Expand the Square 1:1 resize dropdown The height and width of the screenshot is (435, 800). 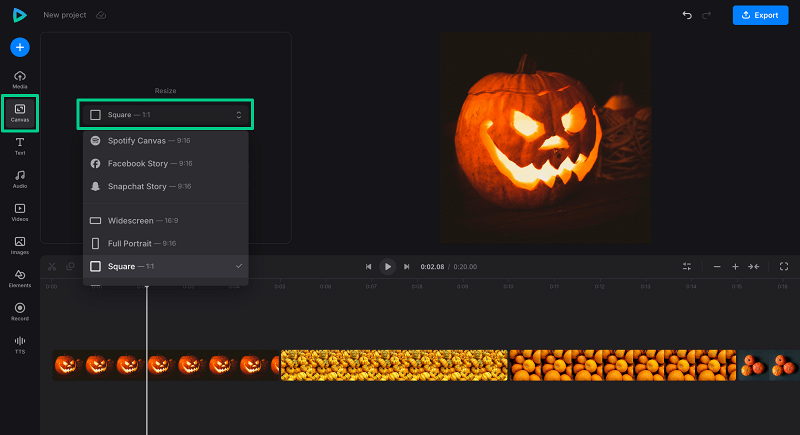(165, 115)
